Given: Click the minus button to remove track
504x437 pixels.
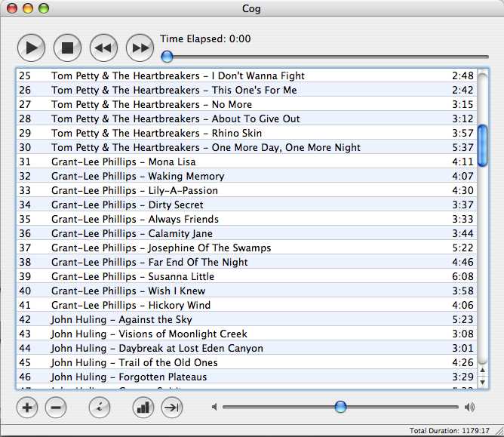Looking at the screenshot, I should click(x=56, y=408).
